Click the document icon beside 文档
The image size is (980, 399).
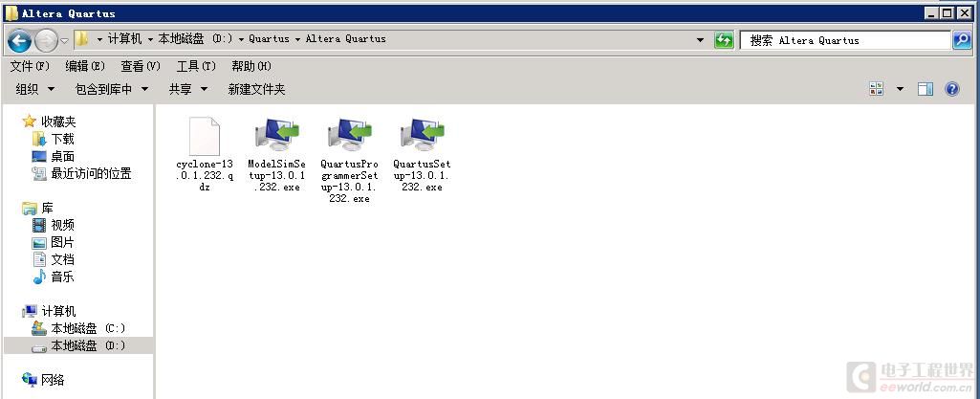tap(39, 259)
